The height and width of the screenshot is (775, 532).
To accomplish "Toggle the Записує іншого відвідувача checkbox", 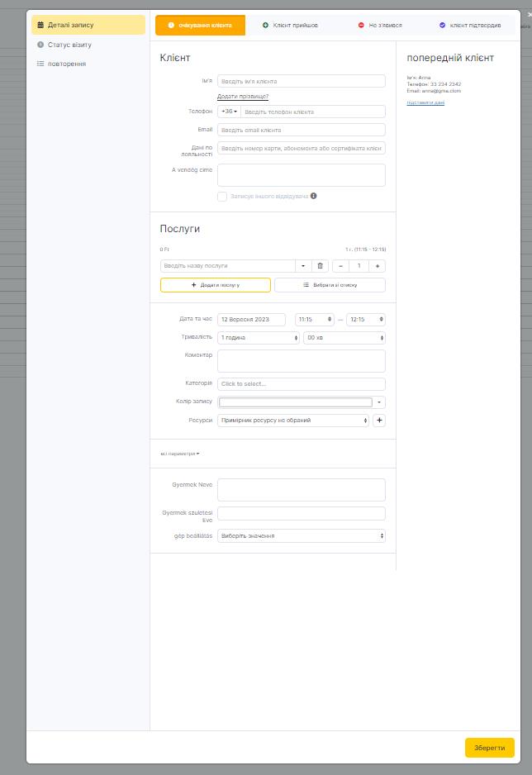I will 222,196.
